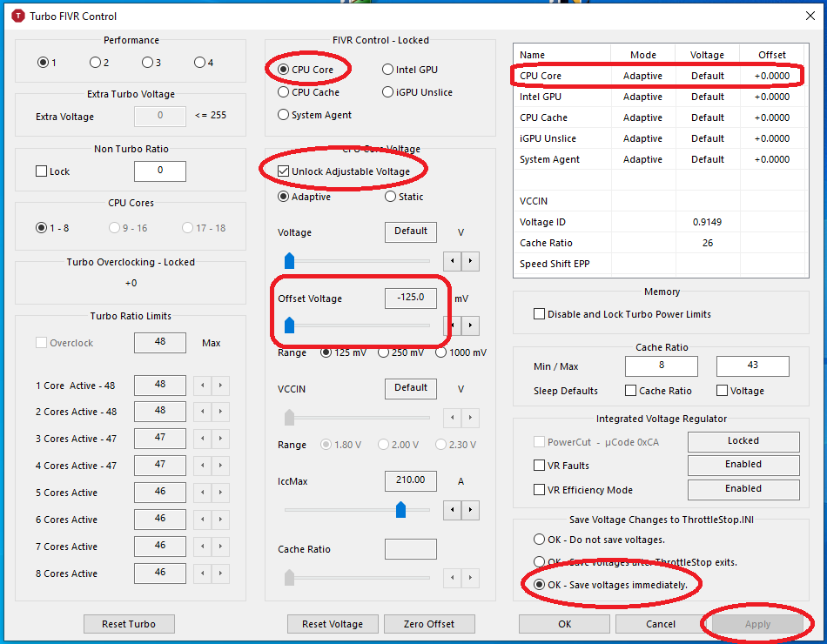Viewport: 827px width, 644px height.
Task: Click the ThrottleStop logo in title bar
Action: (x=18, y=16)
